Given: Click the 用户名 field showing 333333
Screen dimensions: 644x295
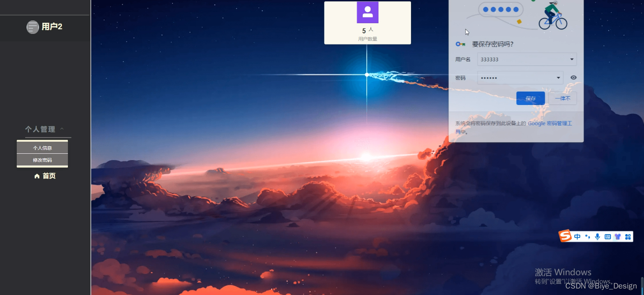Looking at the screenshot, I should coord(527,59).
